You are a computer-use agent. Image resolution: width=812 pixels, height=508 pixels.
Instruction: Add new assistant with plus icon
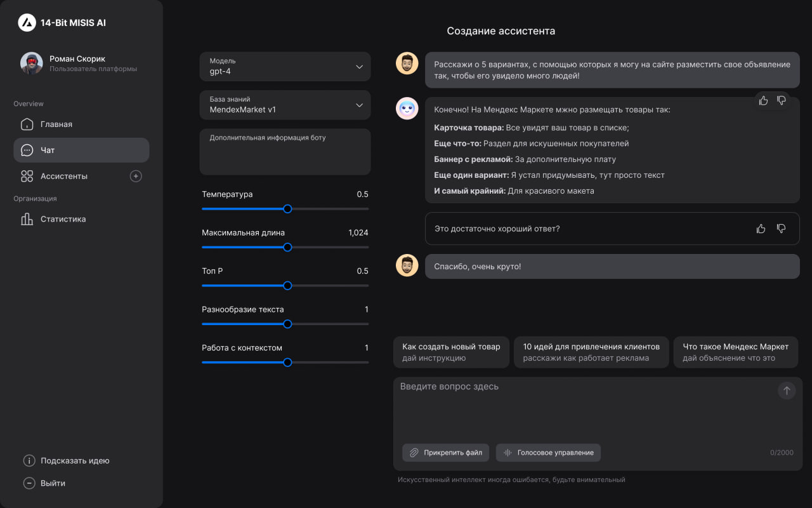point(136,177)
